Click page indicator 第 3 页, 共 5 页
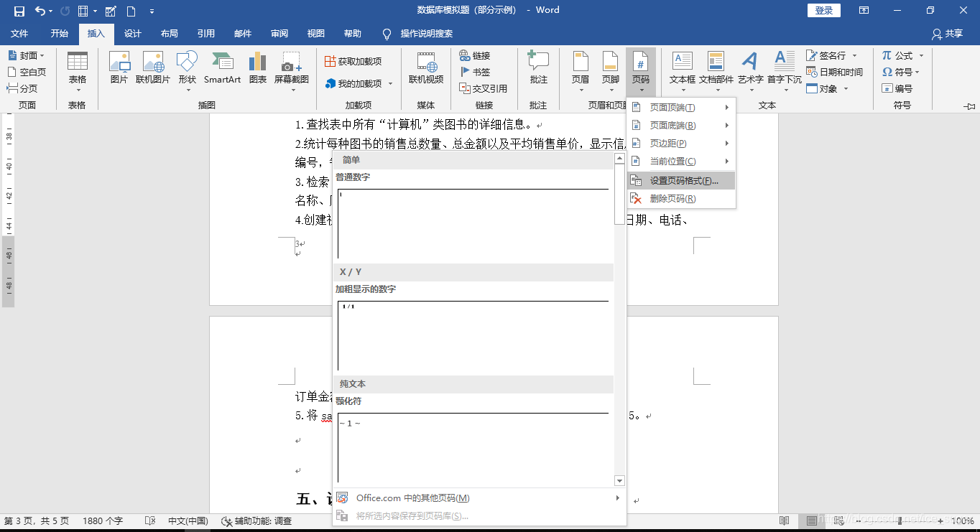 point(37,521)
